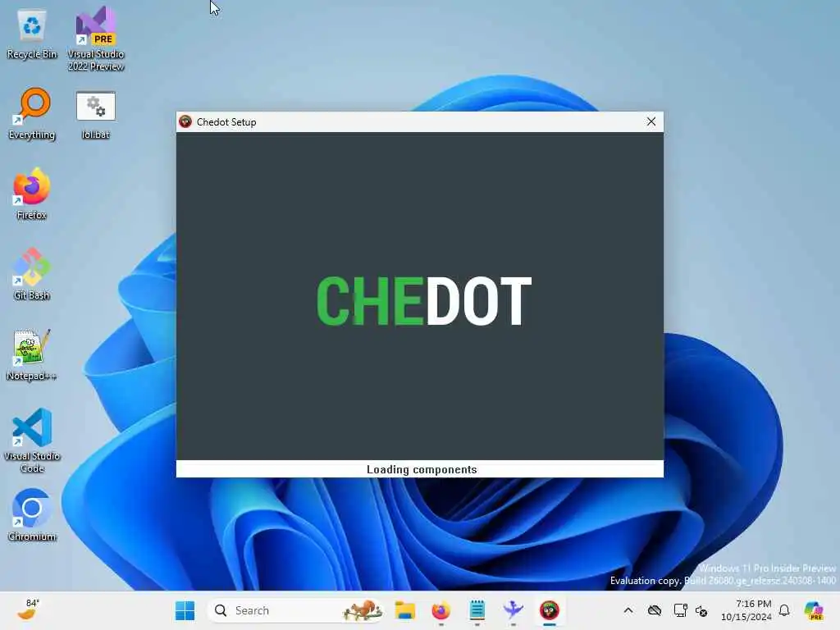Click the CHEDOT logo in installer
This screenshot has width=840, height=630.
(x=424, y=301)
